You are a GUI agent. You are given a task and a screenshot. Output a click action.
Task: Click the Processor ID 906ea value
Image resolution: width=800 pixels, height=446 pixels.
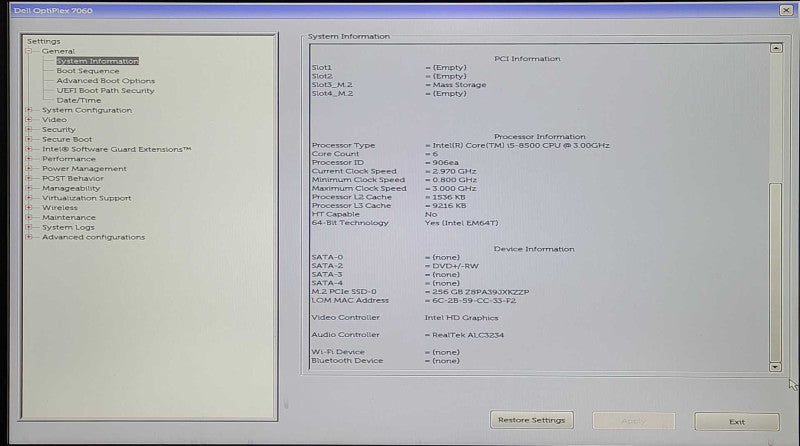click(x=445, y=162)
